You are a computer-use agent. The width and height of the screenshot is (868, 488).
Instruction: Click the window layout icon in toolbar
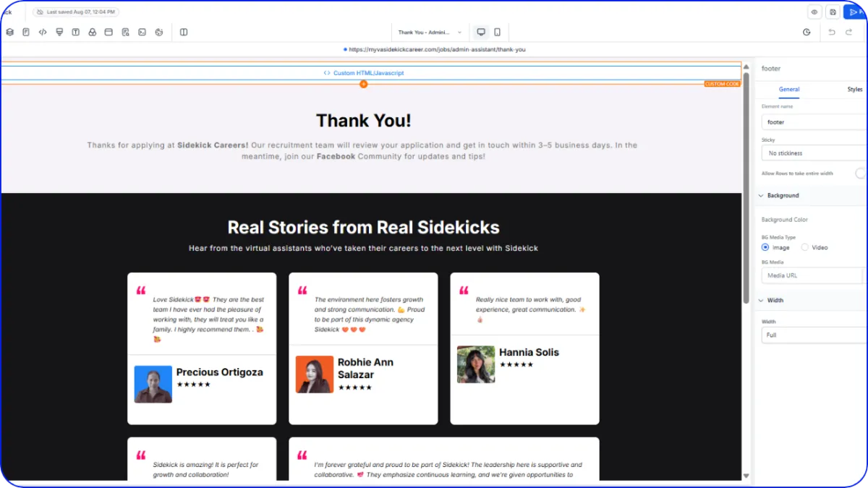coord(109,32)
